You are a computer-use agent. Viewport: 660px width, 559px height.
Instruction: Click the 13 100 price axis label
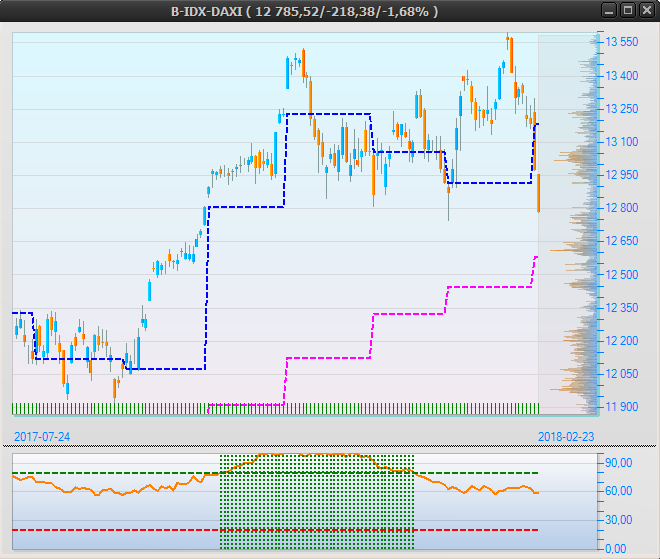click(x=622, y=142)
